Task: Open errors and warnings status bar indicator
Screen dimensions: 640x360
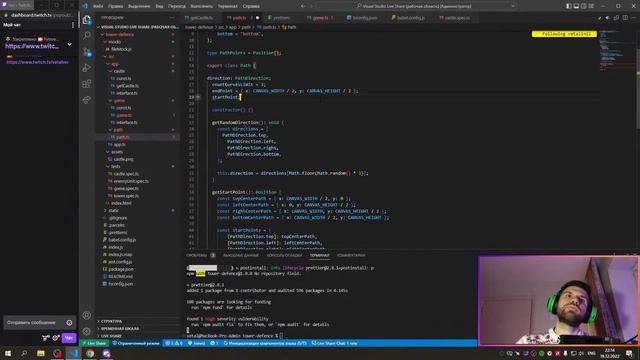Action: [x=174, y=343]
